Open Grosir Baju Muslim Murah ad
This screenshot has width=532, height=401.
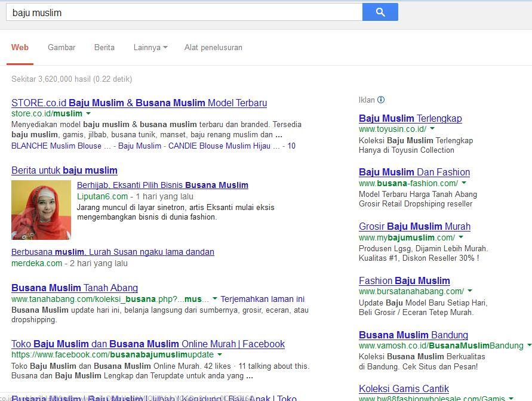point(414,226)
